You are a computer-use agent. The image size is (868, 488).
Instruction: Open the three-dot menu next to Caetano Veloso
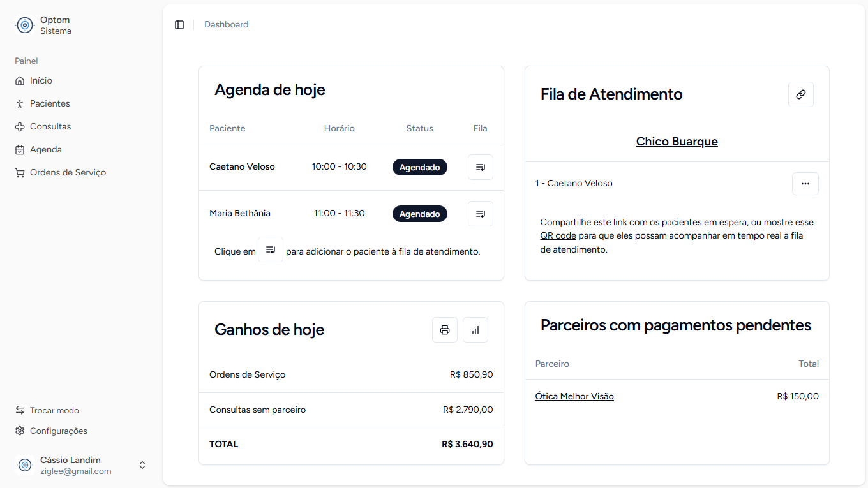pos(805,183)
